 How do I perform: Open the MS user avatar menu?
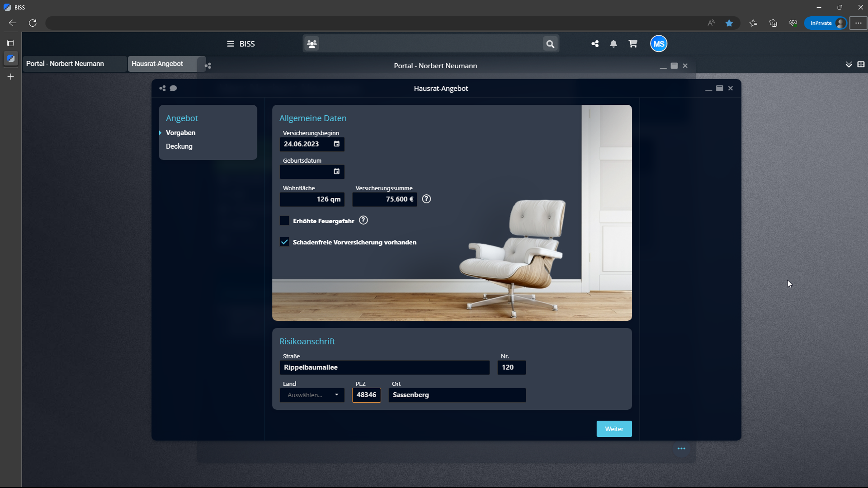pos(659,44)
